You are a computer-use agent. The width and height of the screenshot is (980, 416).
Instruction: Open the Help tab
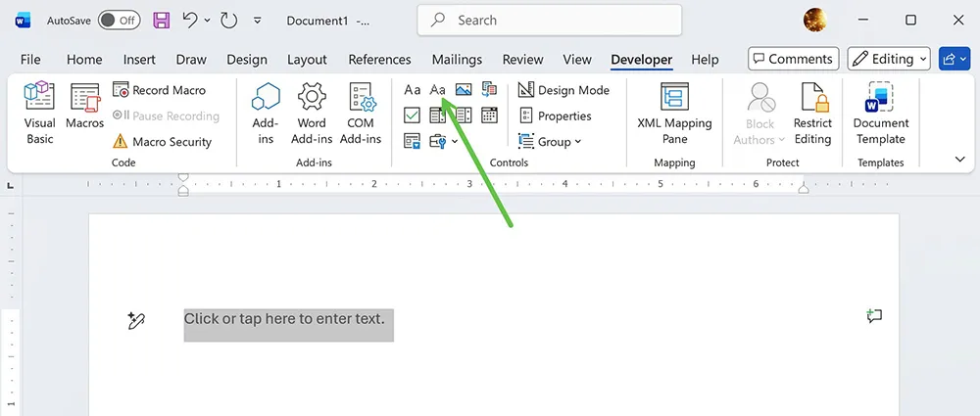705,60
